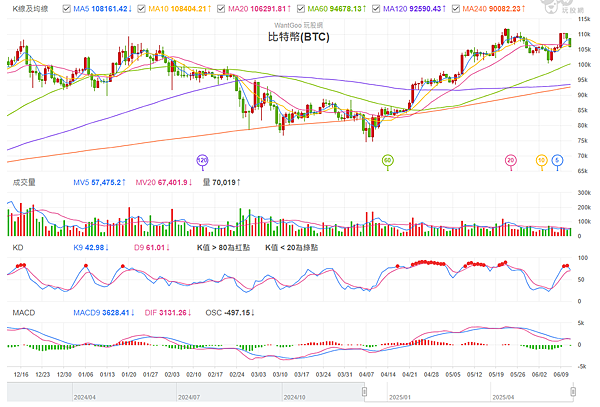Click the blue 5 marker pin

coord(558,161)
